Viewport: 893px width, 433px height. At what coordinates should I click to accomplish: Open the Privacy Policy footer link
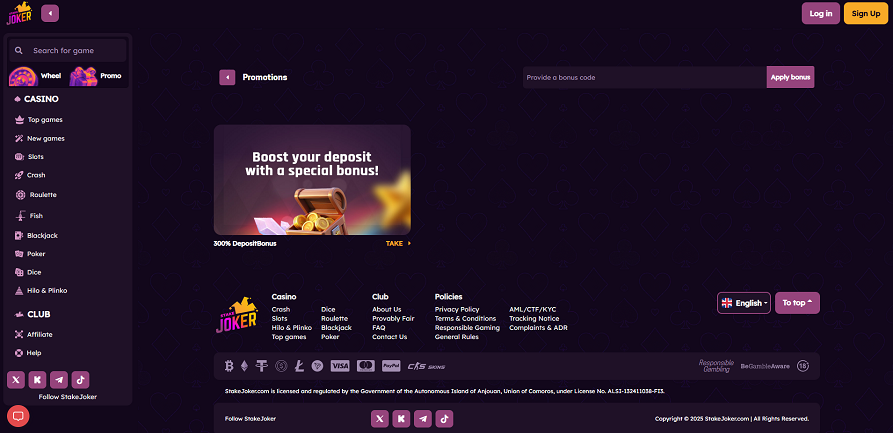pyautogui.click(x=457, y=309)
